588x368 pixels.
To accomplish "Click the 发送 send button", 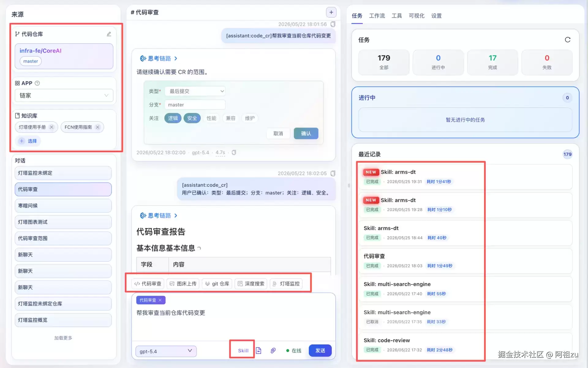I will [320, 351].
